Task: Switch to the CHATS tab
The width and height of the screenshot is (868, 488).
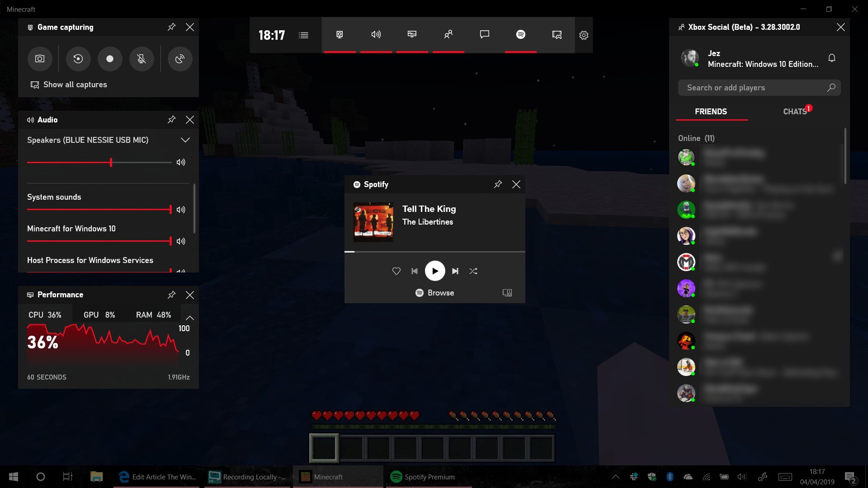Action: click(x=795, y=112)
